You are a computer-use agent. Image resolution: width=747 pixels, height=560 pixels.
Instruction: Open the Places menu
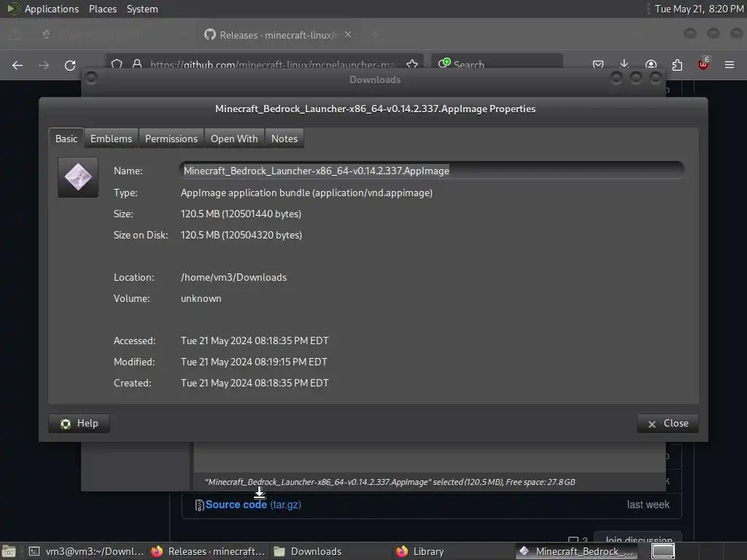click(102, 9)
